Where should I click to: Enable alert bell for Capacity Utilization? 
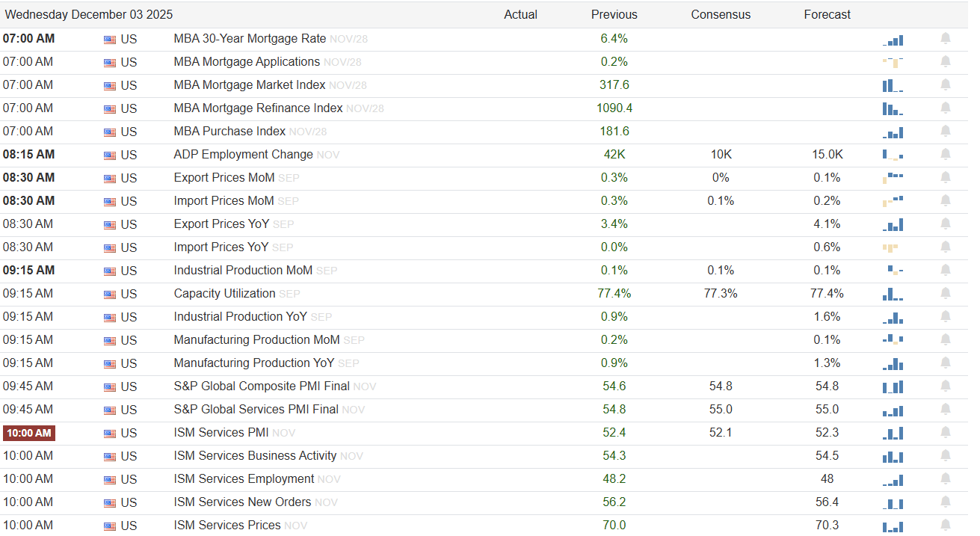coord(946,294)
